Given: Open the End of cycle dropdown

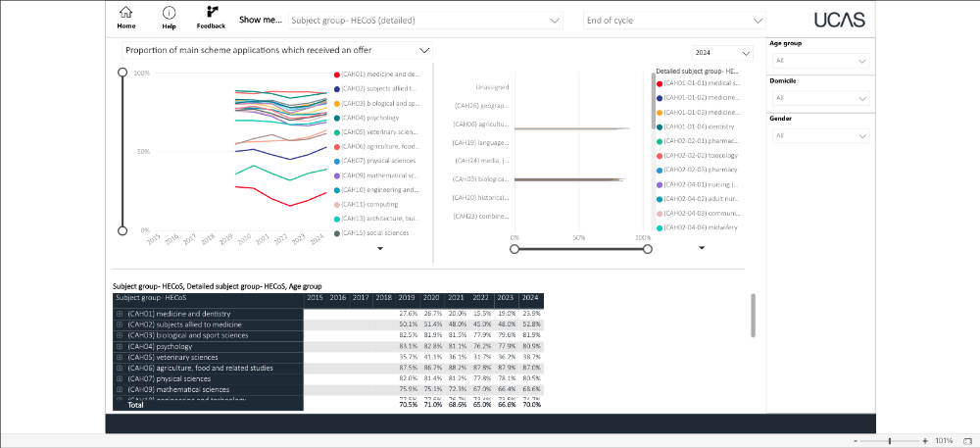Looking at the screenshot, I should point(673,20).
